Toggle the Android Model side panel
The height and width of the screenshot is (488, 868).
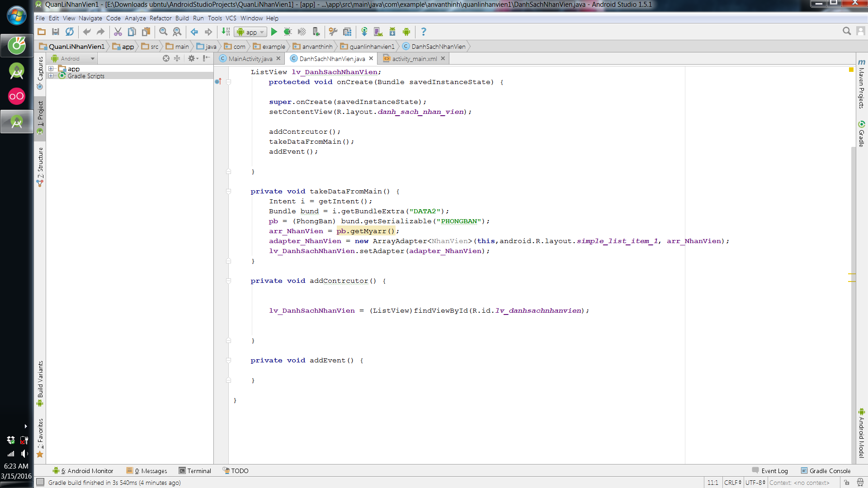pyautogui.click(x=862, y=433)
